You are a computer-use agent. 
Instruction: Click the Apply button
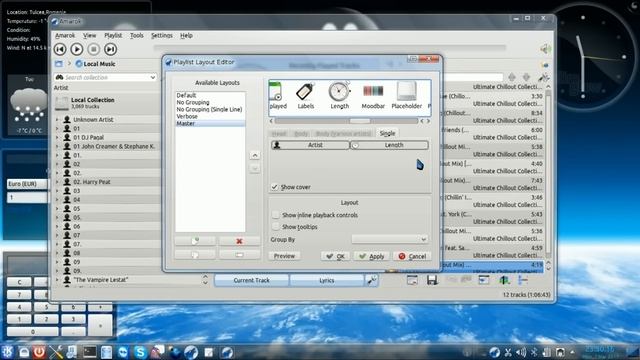pos(371,256)
